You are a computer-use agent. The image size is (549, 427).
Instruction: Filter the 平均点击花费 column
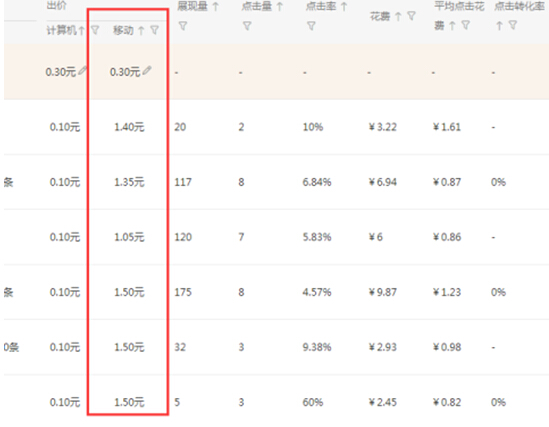point(465,25)
